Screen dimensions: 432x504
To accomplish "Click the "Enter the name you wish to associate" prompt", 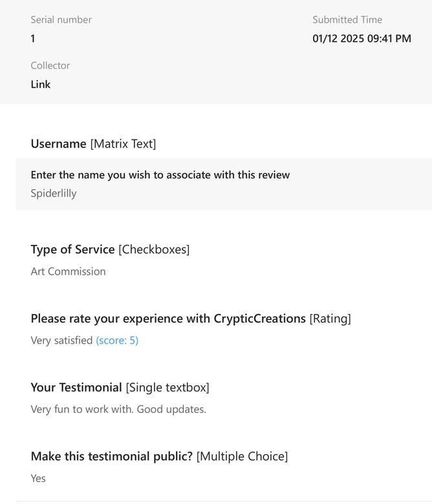I will click(160, 175).
